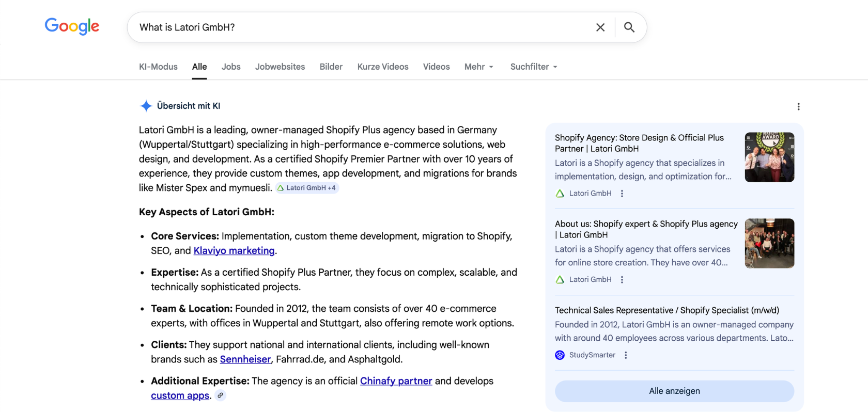Expand the Suchfilter dropdown
This screenshot has height=413, width=868.
[x=534, y=67]
